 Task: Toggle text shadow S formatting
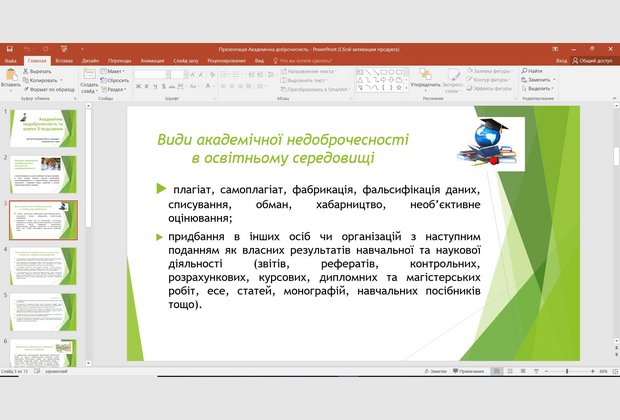[x=163, y=86]
